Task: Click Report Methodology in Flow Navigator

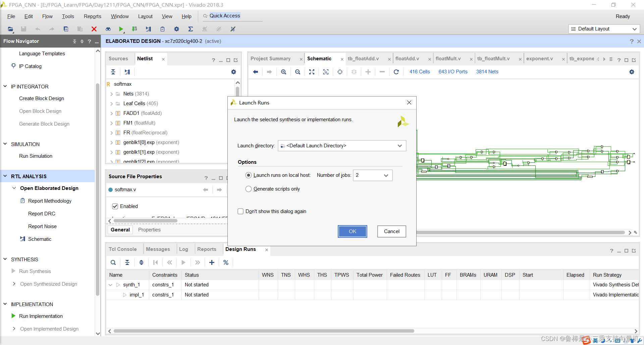Action: click(50, 201)
